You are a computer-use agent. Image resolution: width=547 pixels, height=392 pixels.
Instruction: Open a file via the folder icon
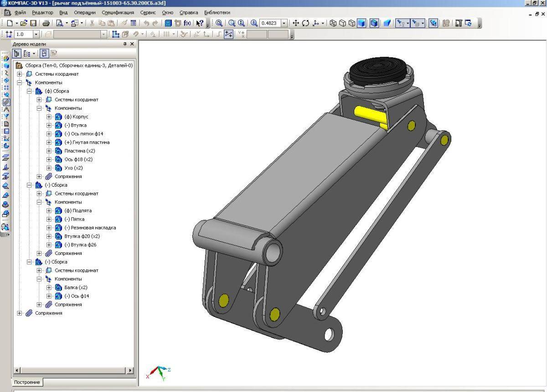click(24, 23)
